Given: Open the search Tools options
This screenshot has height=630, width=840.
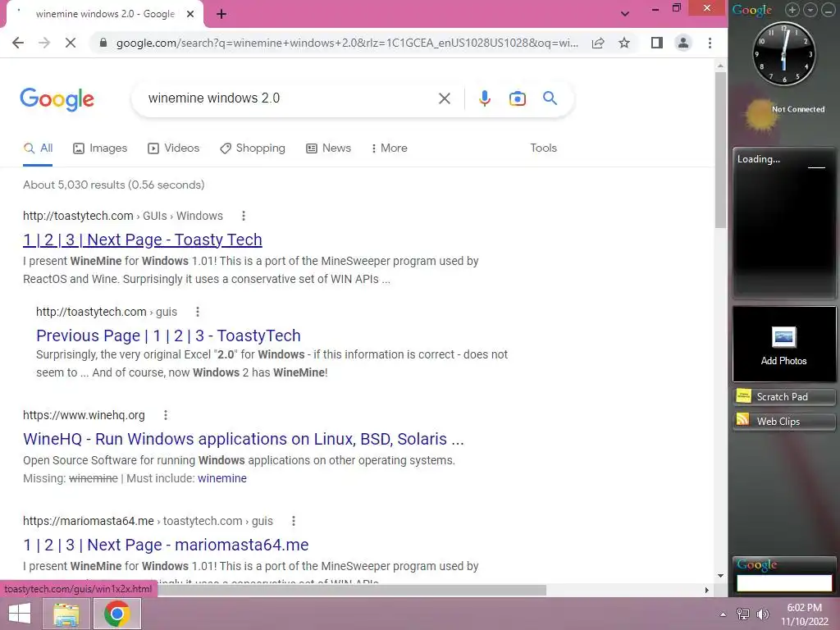Looking at the screenshot, I should pos(543,148).
